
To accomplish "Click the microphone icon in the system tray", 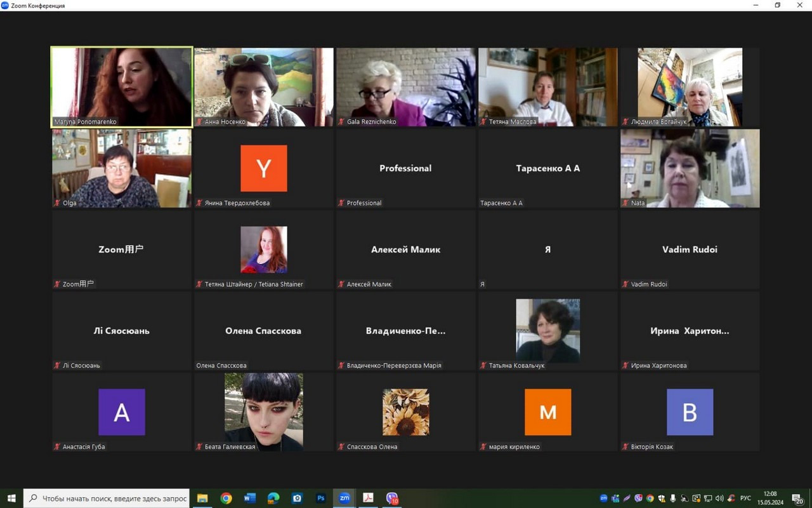I will coord(673,498).
